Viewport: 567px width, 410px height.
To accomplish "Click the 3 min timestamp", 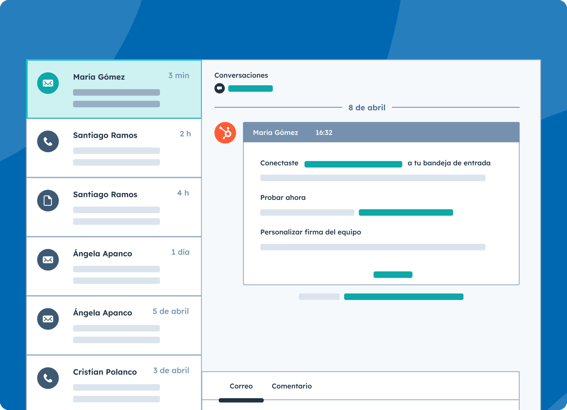I will pos(179,76).
